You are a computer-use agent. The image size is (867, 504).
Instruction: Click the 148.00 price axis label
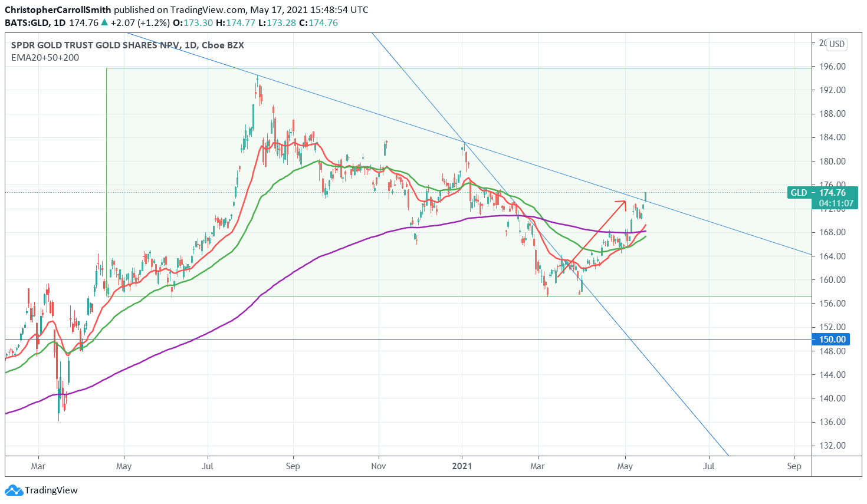832,351
